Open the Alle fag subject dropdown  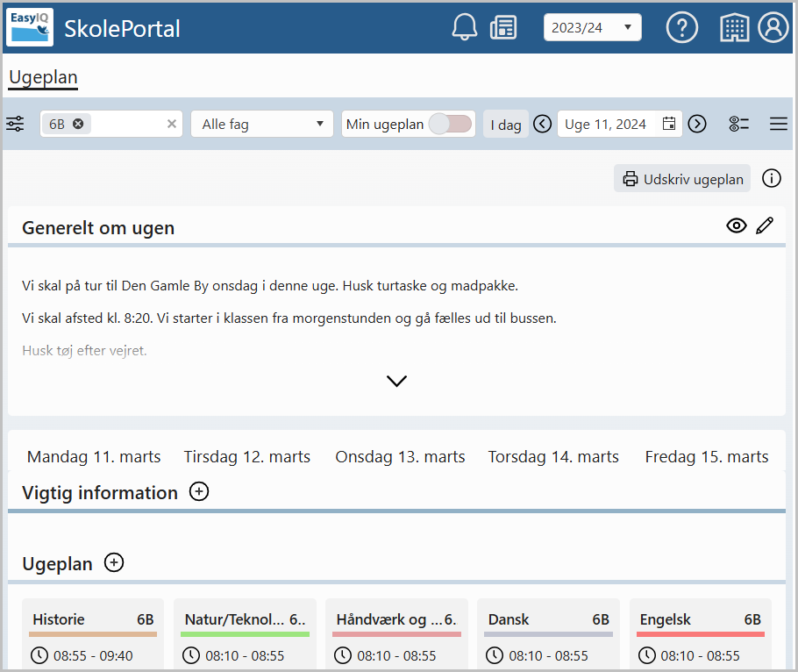[x=262, y=124]
